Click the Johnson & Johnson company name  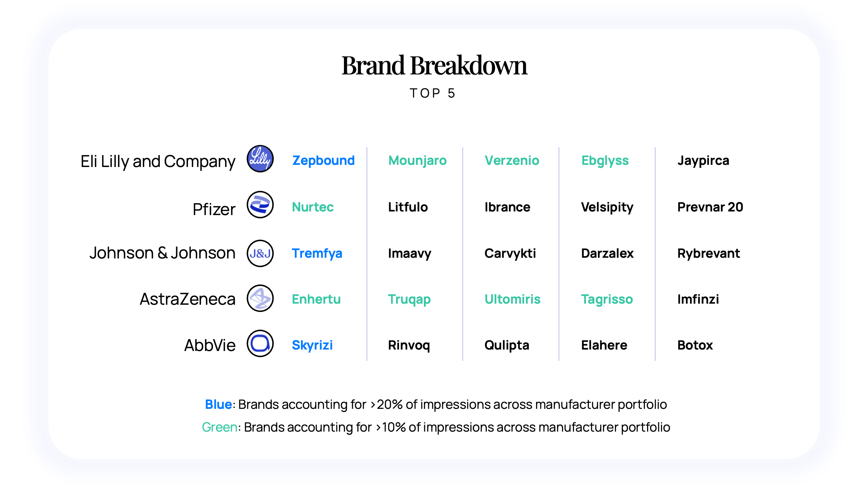162,253
